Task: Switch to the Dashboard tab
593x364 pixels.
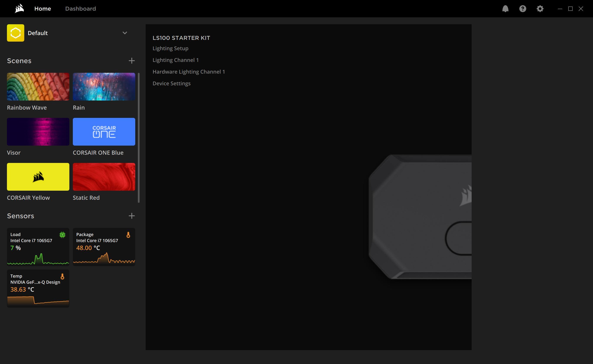Action: 80,9
